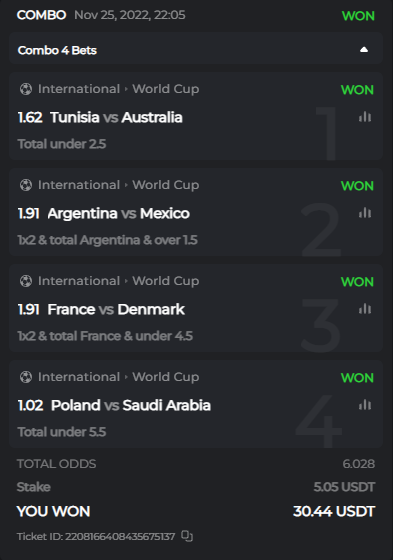The image size is (393, 560).
Task: Select International breadcrumb in second bet
Action: [79, 185]
